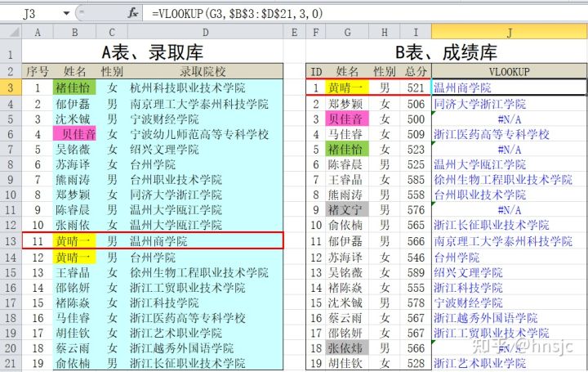The image size is (588, 372).
Task: Click column D cell "浙江长征职业技术学院" in row 21
Action: pyautogui.click(x=206, y=363)
